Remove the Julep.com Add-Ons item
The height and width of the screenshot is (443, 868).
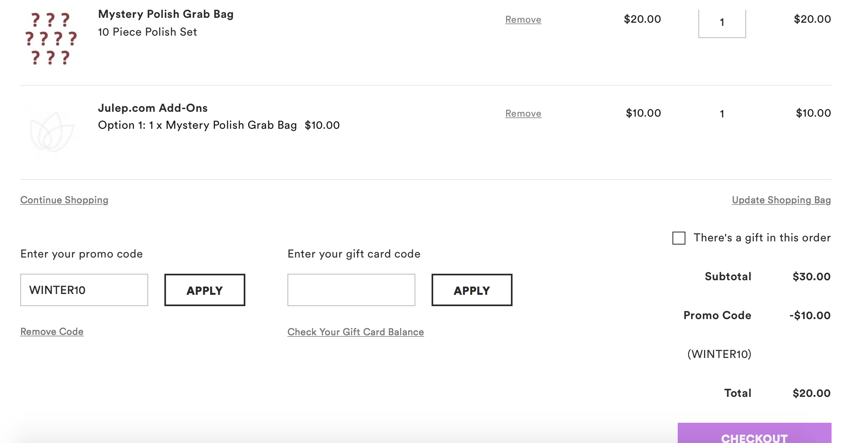[523, 113]
